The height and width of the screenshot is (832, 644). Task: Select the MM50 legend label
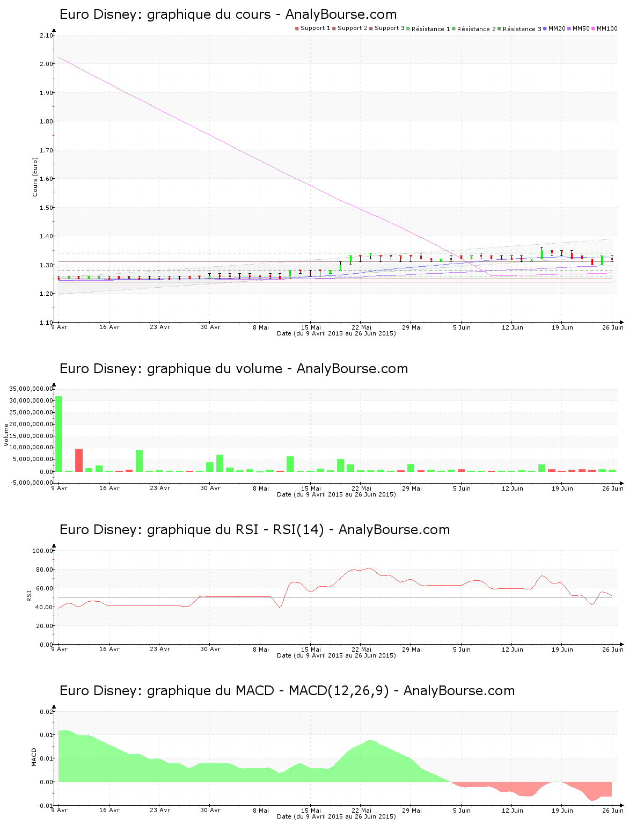click(581, 28)
